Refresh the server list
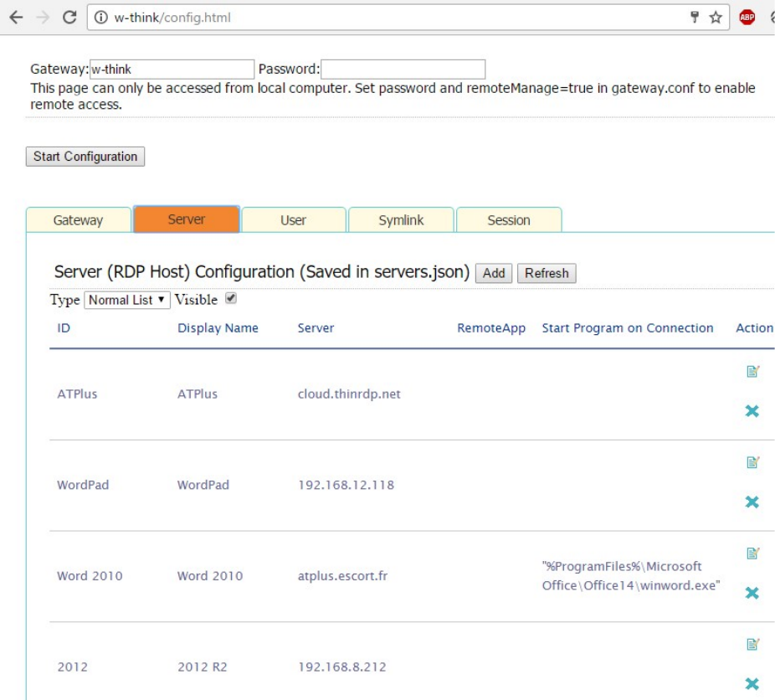The image size is (775, 700). tap(547, 273)
